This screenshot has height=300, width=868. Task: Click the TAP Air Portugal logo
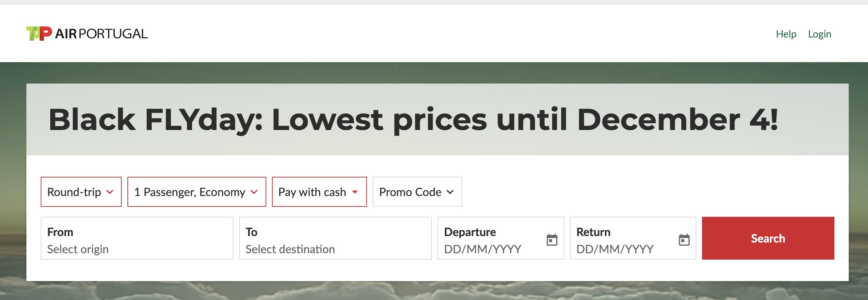(x=87, y=33)
